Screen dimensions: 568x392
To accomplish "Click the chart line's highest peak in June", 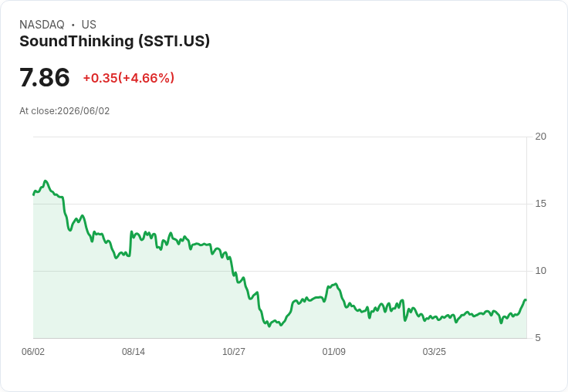I will [x=46, y=181].
